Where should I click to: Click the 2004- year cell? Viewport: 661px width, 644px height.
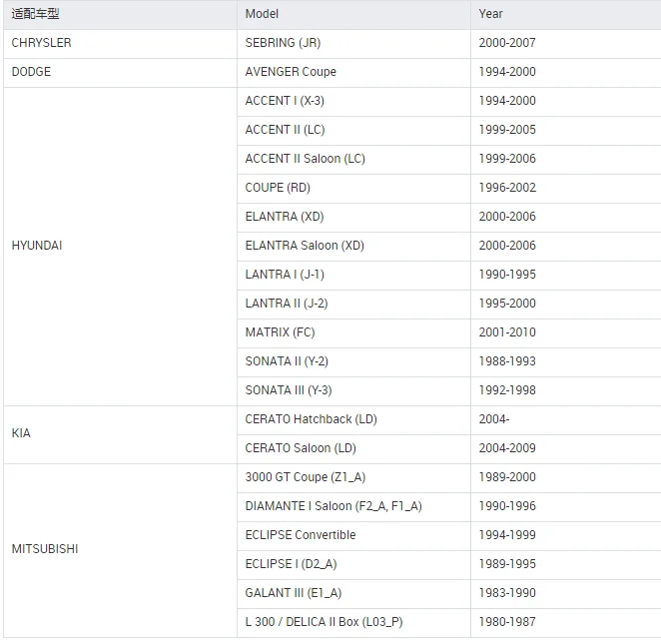click(566, 420)
